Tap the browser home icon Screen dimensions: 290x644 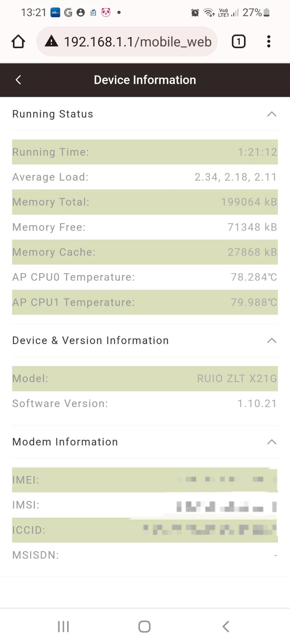(18, 42)
